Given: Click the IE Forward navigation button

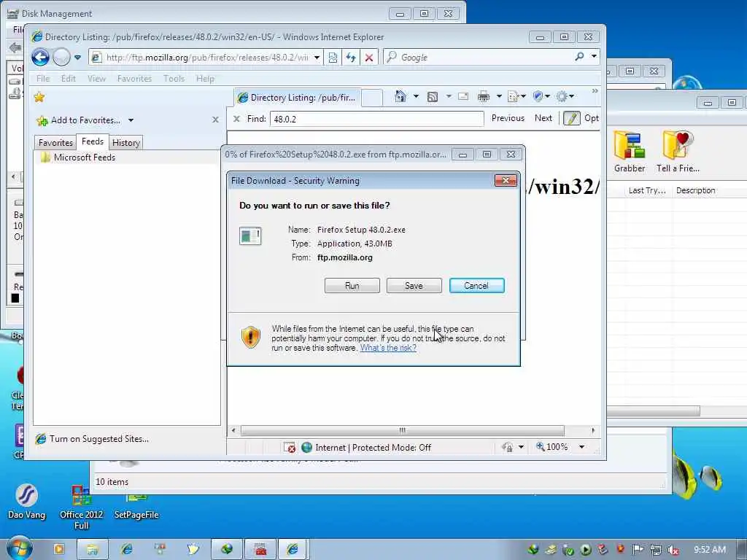Looking at the screenshot, I should (61, 57).
